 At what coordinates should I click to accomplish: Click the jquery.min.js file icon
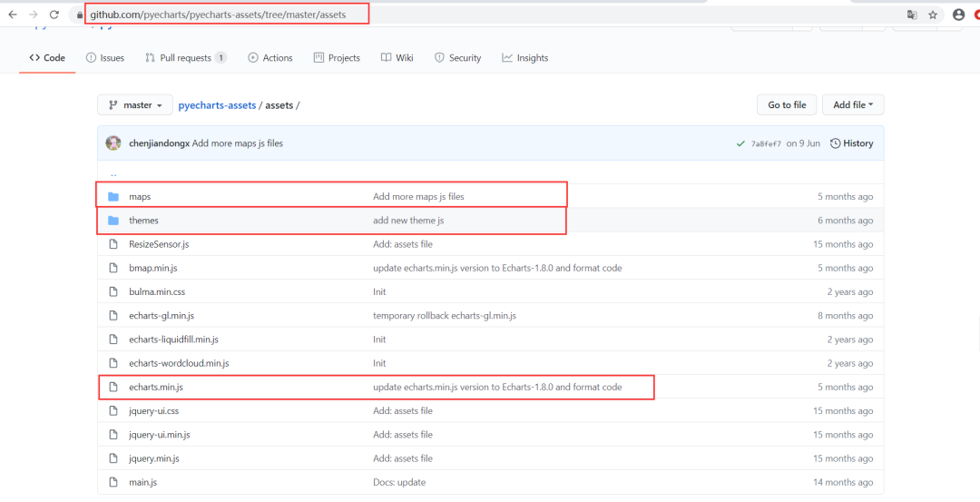tap(113, 458)
